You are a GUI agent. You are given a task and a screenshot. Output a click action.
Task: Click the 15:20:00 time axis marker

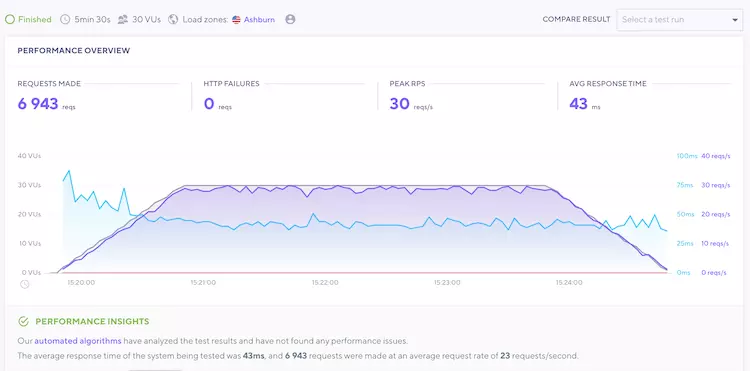(81, 283)
